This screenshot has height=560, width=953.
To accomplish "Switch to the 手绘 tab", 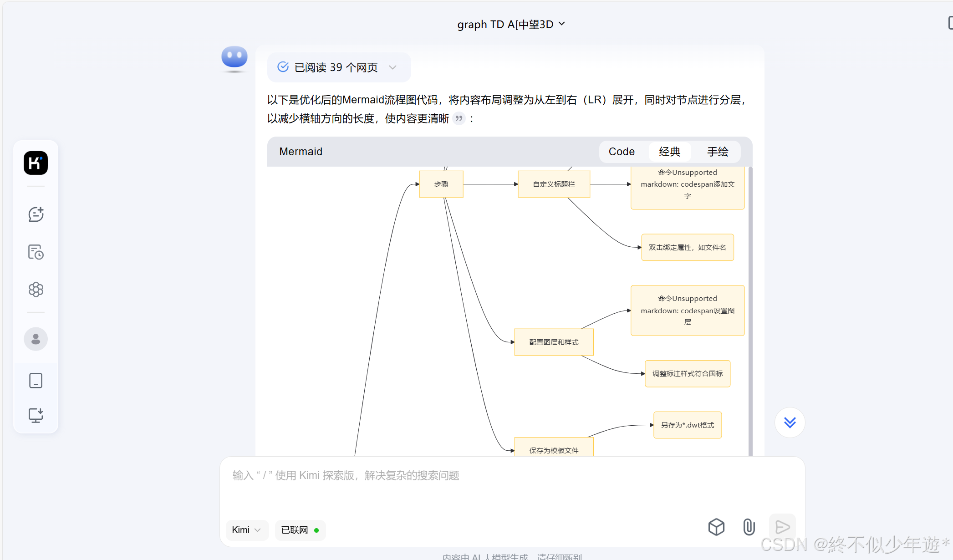I will click(718, 152).
